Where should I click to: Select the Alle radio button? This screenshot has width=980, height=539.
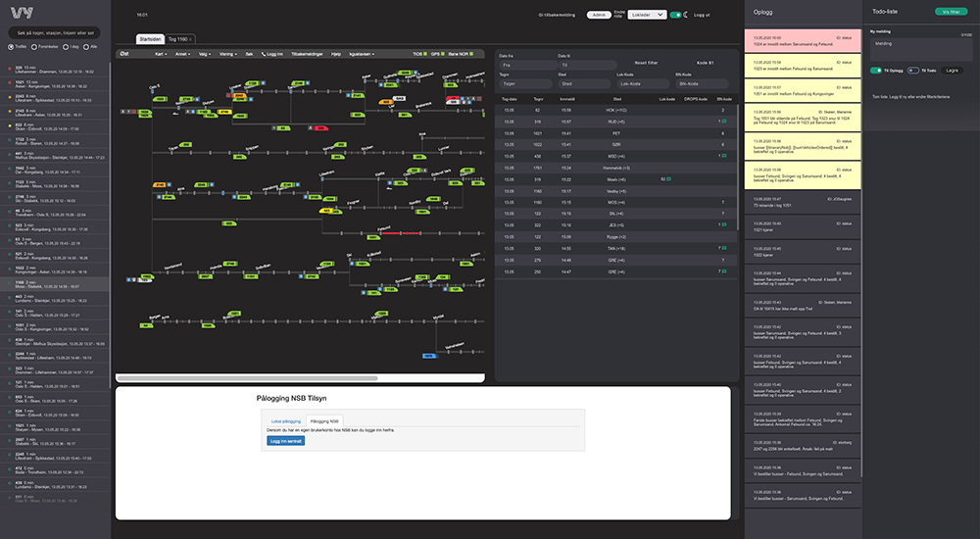[x=86, y=47]
